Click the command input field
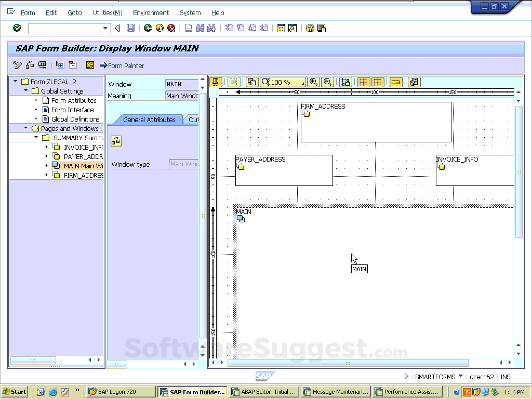The width and height of the screenshot is (532, 399). point(65,28)
